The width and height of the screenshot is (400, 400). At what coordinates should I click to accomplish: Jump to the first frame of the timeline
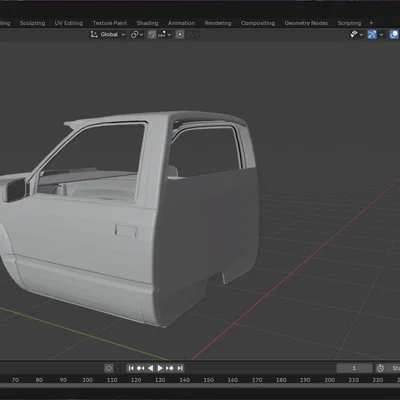[131, 368]
